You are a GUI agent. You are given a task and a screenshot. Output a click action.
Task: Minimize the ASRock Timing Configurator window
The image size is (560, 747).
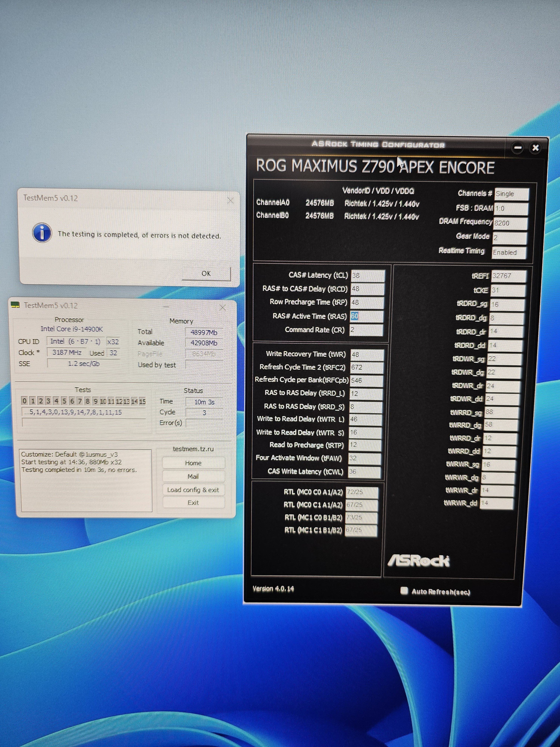517,148
